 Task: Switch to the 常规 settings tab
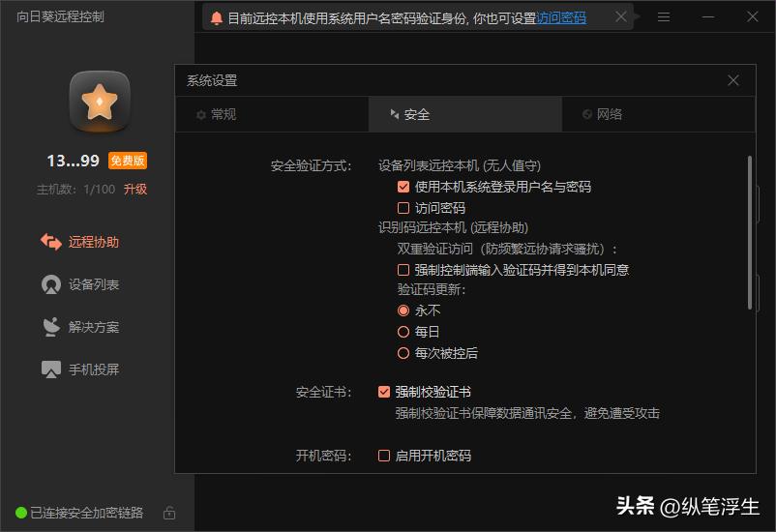(x=272, y=114)
